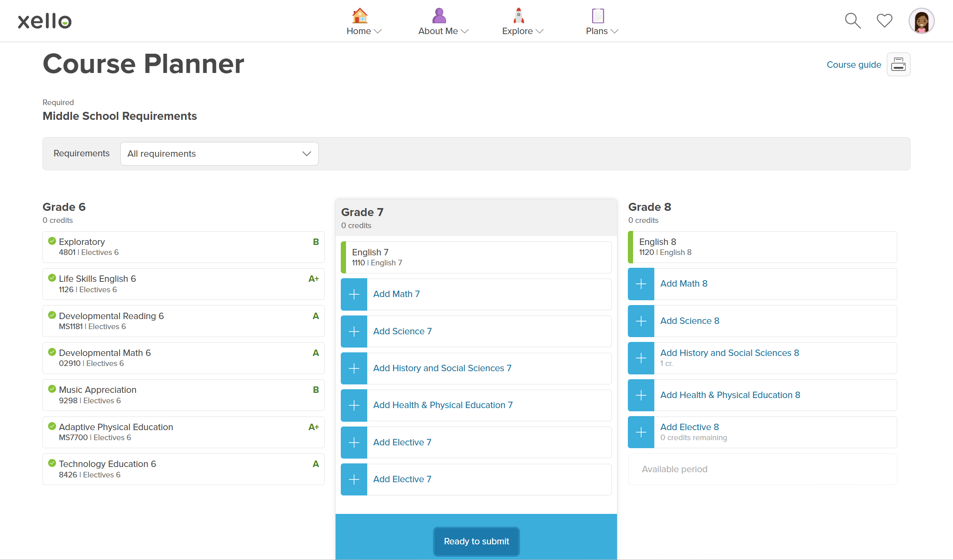
Task: Open saved favorites heart icon
Action: coord(884,21)
